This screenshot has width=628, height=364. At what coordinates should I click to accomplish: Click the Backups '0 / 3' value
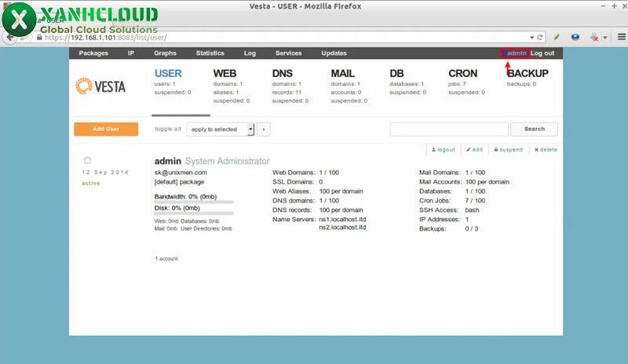(472, 228)
